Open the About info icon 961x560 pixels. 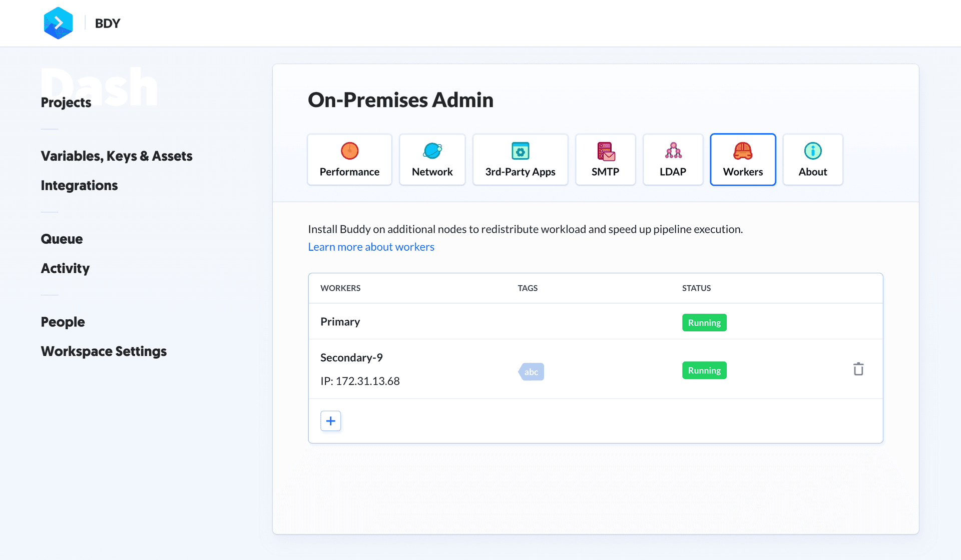pos(812,151)
